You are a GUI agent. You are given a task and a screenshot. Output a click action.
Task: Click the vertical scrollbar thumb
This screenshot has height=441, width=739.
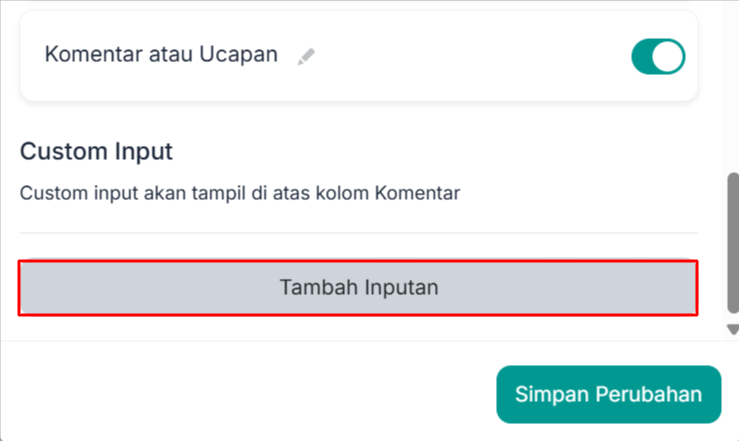click(733, 243)
